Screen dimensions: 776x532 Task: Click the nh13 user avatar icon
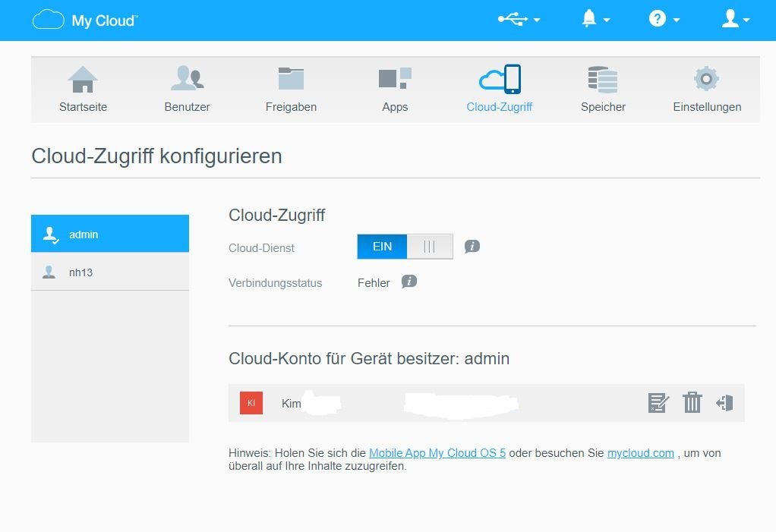49,272
